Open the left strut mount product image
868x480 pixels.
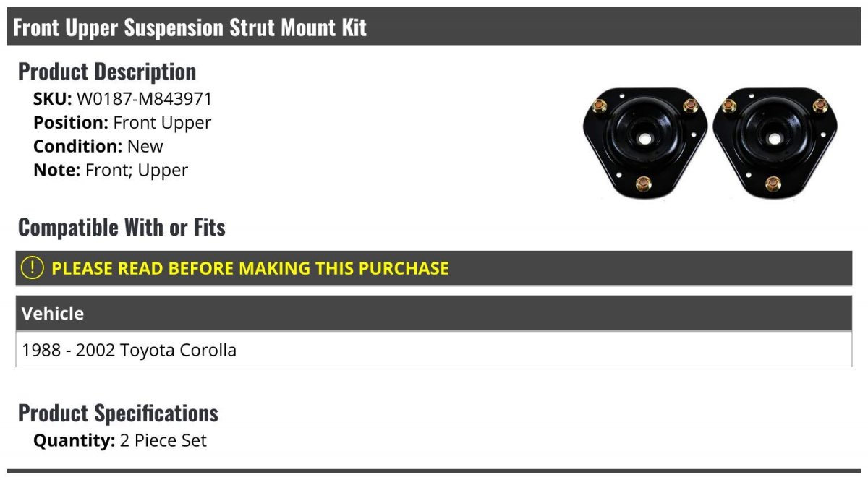click(x=644, y=143)
